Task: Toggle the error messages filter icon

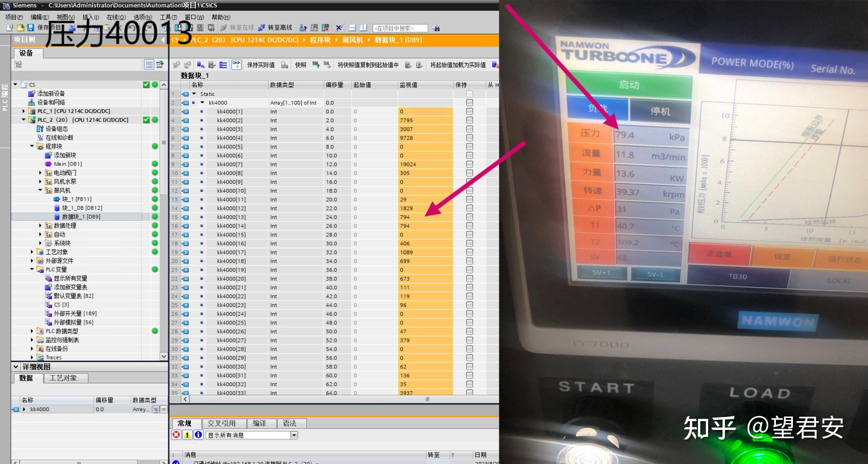Action: [176, 435]
